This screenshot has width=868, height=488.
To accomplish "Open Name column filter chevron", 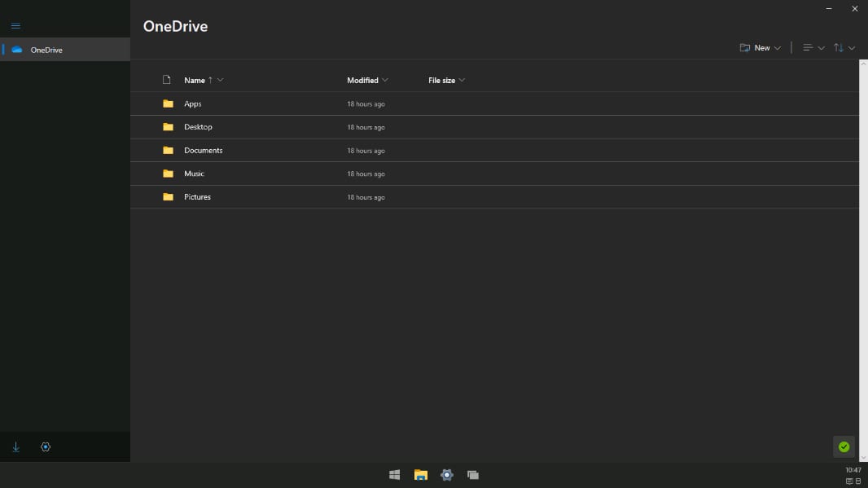I will [x=221, y=81].
